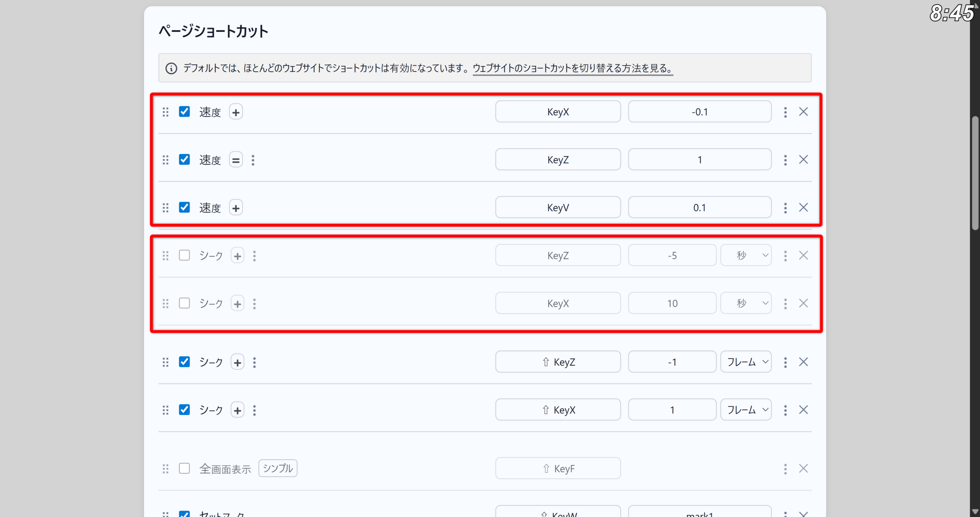Image resolution: width=980 pixels, height=517 pixels.
Task: Open the 秒 unit dropdown for seek -5
Action: (746, 255)
